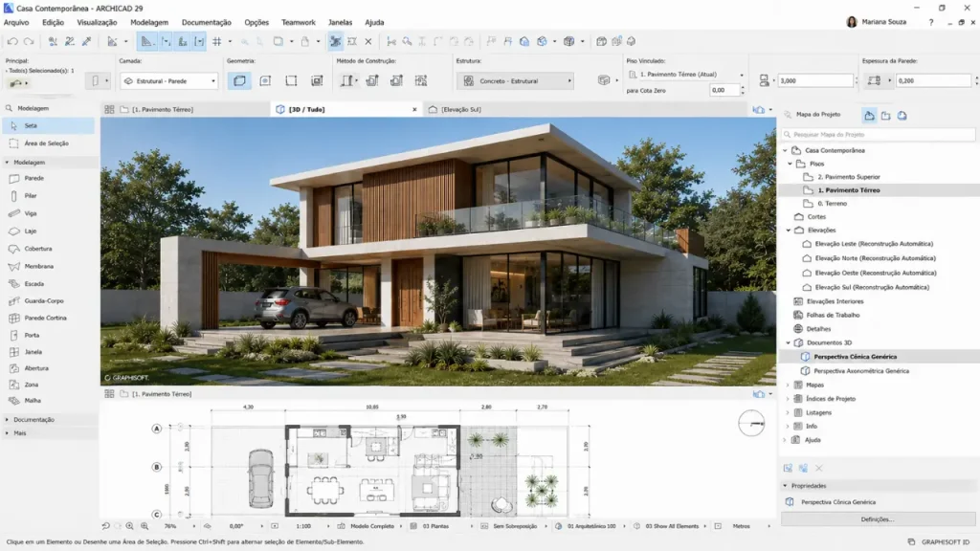980x551 pixels.
Task: Select the rectangular wall geometry method
Action: point(291,80)
